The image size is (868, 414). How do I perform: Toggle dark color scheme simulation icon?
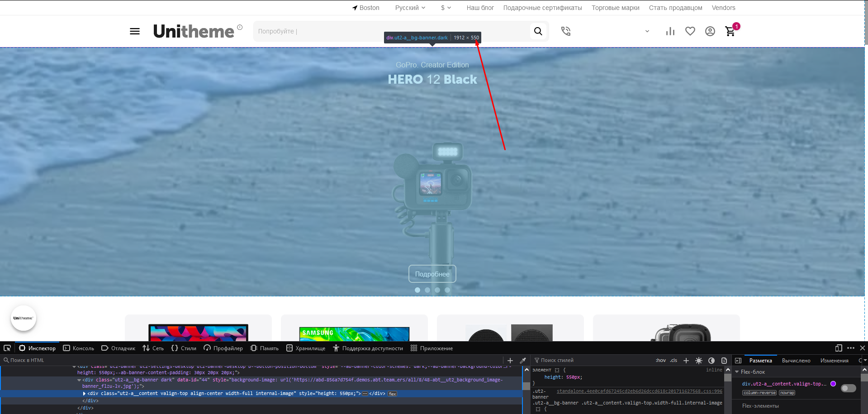[711, 361]
